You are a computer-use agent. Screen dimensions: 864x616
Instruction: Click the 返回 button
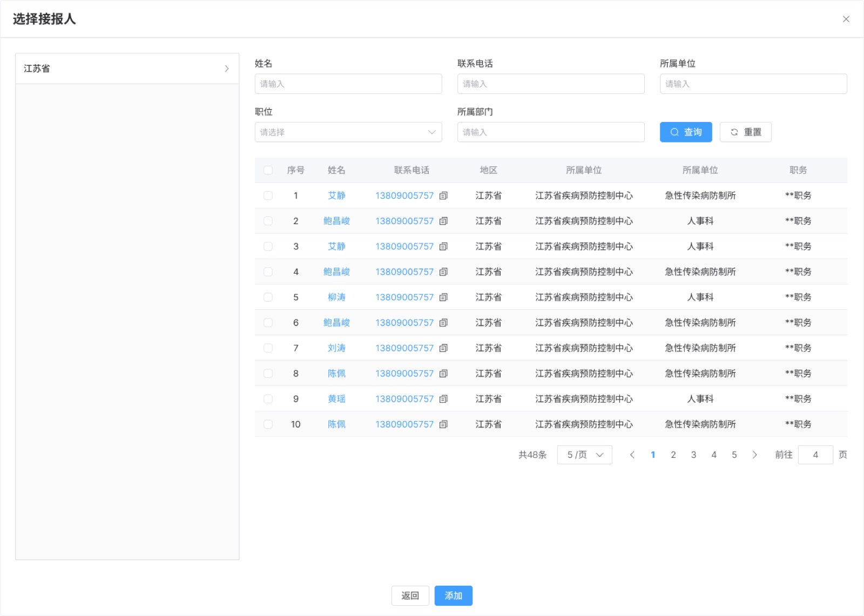pyautogui.click(x=410, y=595)
